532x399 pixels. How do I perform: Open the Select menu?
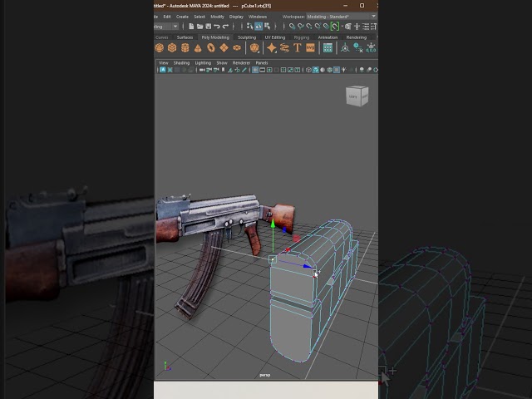199,17
